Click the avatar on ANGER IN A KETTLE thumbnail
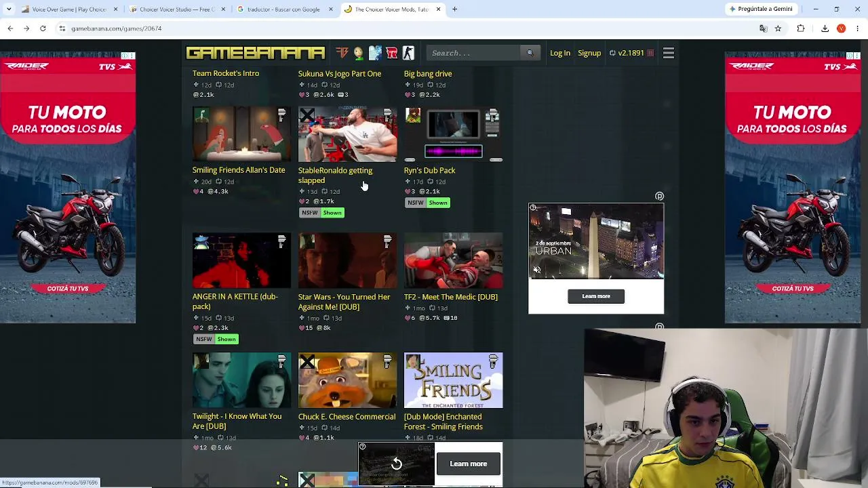 click(201, 241)
